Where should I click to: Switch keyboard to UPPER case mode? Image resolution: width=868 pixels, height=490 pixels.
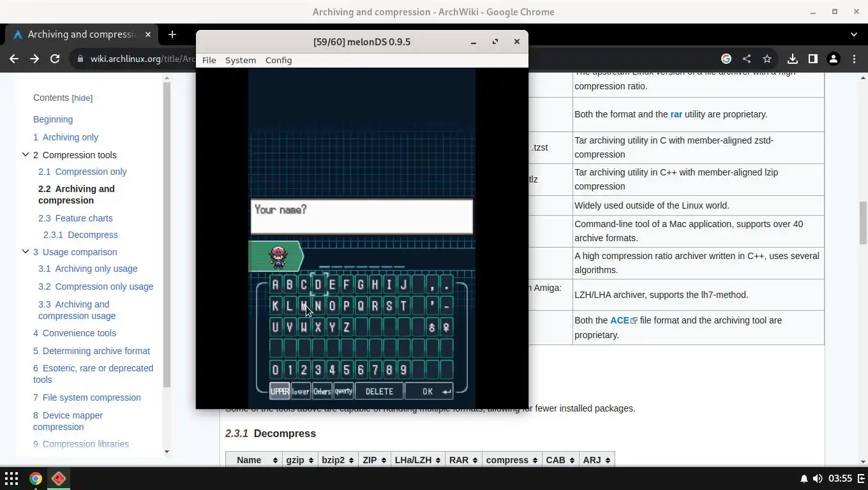280,391
